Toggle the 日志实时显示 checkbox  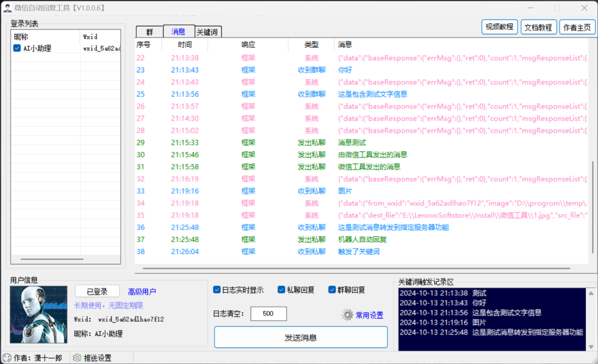click(x=217, y=290)
